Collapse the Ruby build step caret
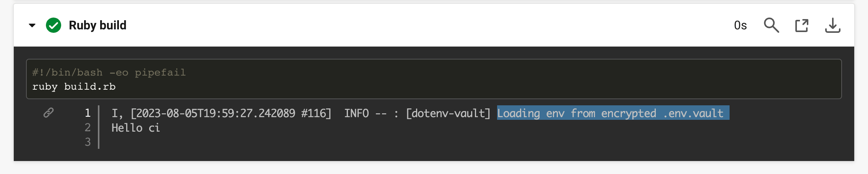Viewport: 868px width, 174px height. point(32,26)
